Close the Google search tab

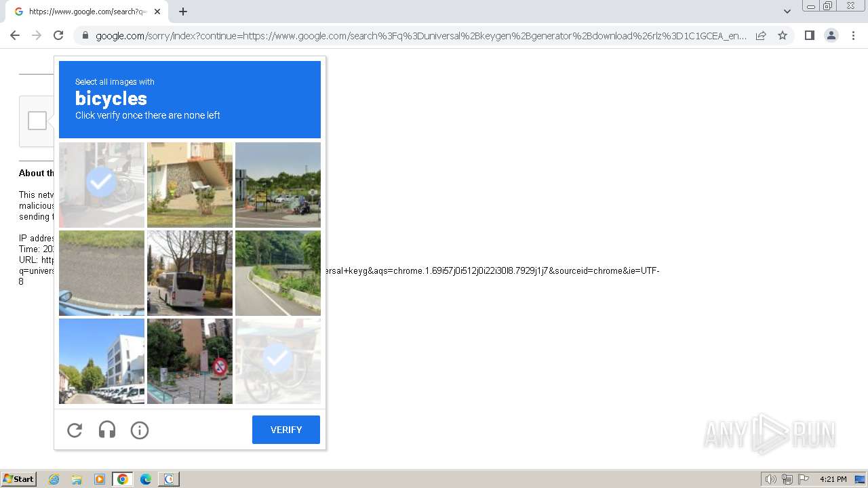(157, 12)
